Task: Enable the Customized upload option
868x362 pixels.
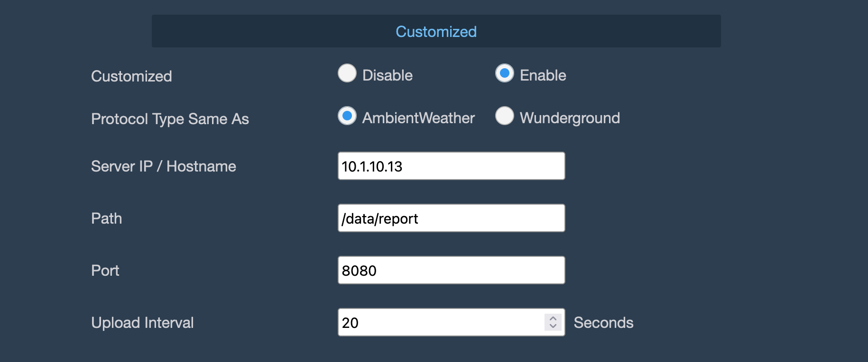Action: click(x=505, y=73)
